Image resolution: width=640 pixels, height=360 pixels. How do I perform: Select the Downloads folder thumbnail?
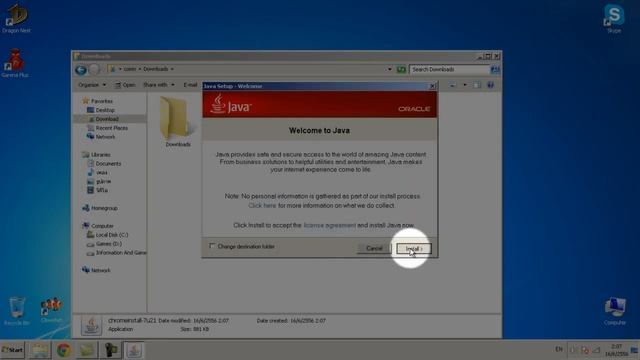click(x=178, y=121)
